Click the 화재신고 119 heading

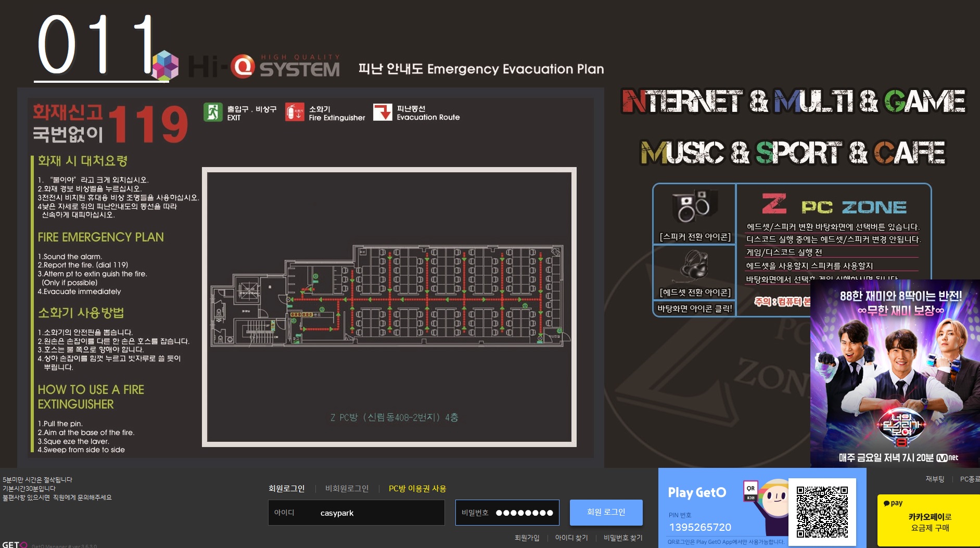click(x=110, y=123)
